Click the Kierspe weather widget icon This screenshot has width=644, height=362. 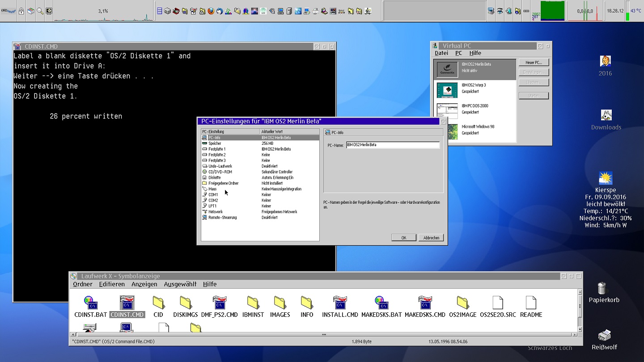tap(605, 178)
